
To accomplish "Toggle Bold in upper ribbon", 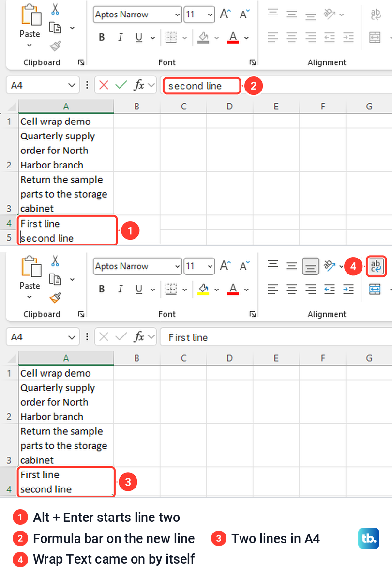I will click(x=102, y=37).
